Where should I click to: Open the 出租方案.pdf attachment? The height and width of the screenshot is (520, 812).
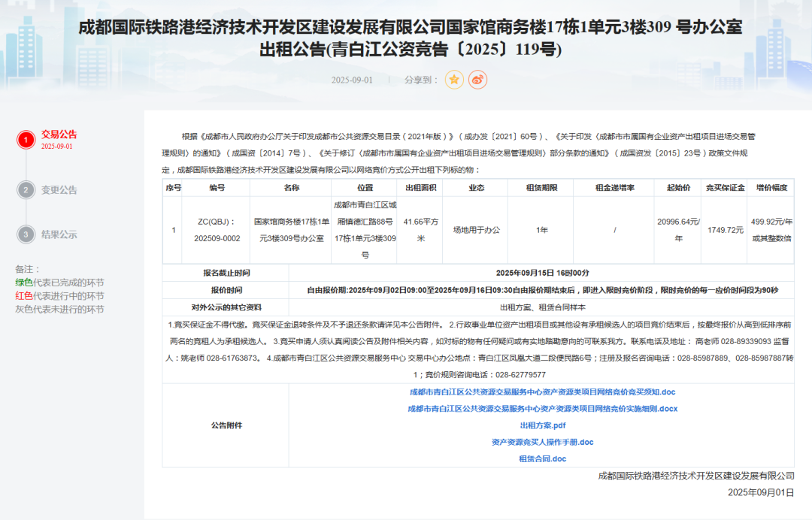pos(542,425)
